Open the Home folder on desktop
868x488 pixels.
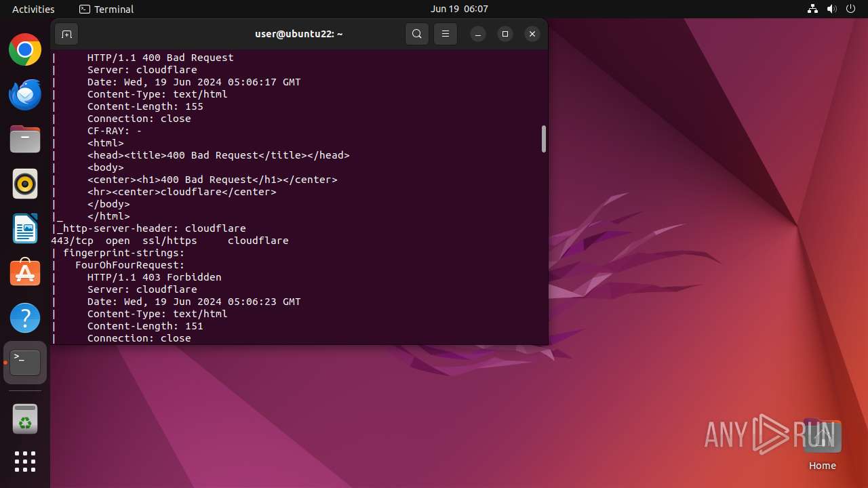[x=822, y=445]
